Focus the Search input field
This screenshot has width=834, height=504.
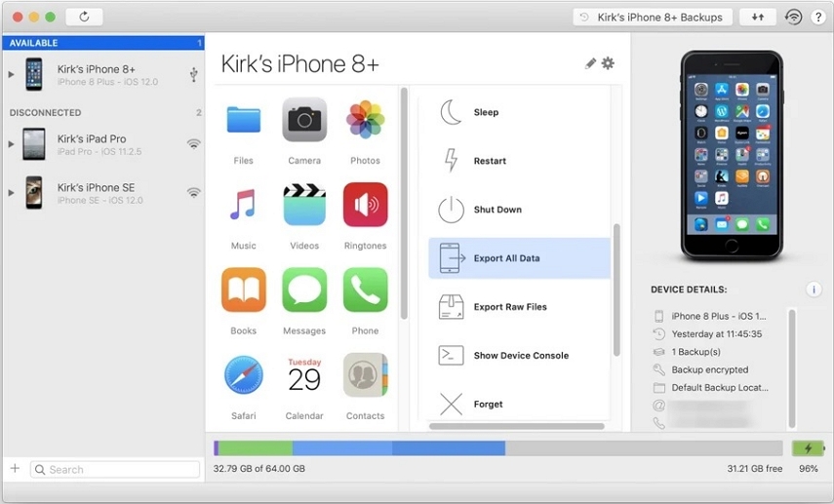click(x=115, y=470)
